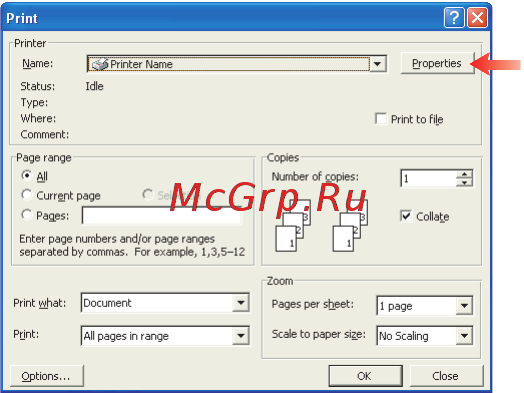Open the Print what dropdown
The height and width of the screenshot is (393, 524).
click(x=241, y=303)
